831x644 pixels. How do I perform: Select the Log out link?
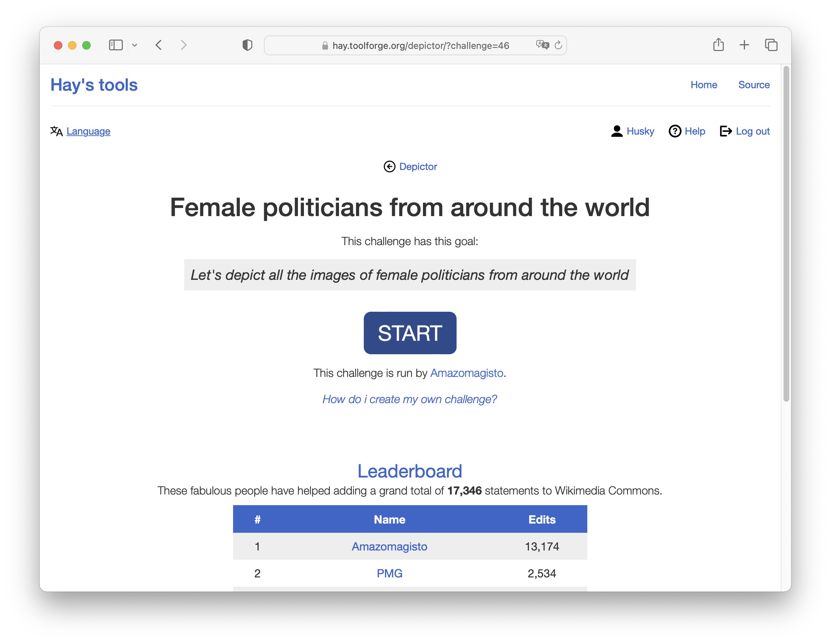[753, 131]
